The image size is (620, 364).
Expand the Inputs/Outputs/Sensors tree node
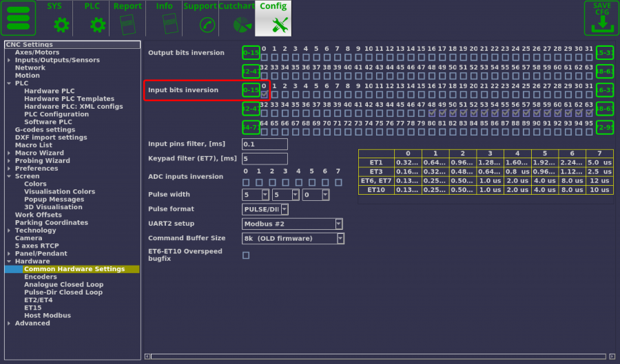tap(9, 61)
